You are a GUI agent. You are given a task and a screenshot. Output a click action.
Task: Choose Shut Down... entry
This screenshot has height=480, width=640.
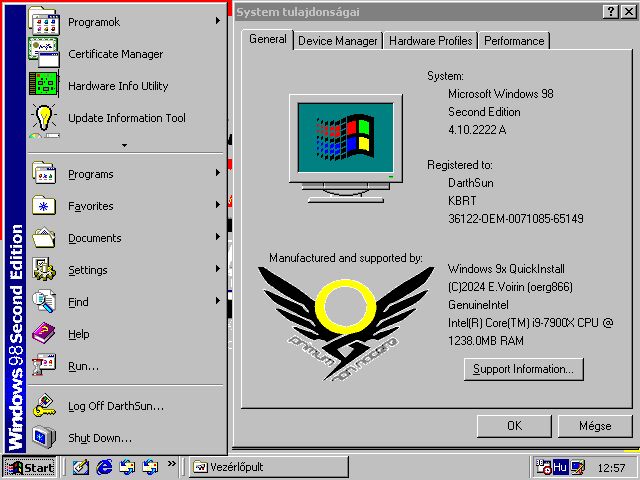pyautogui.click(x=127, y=438)
